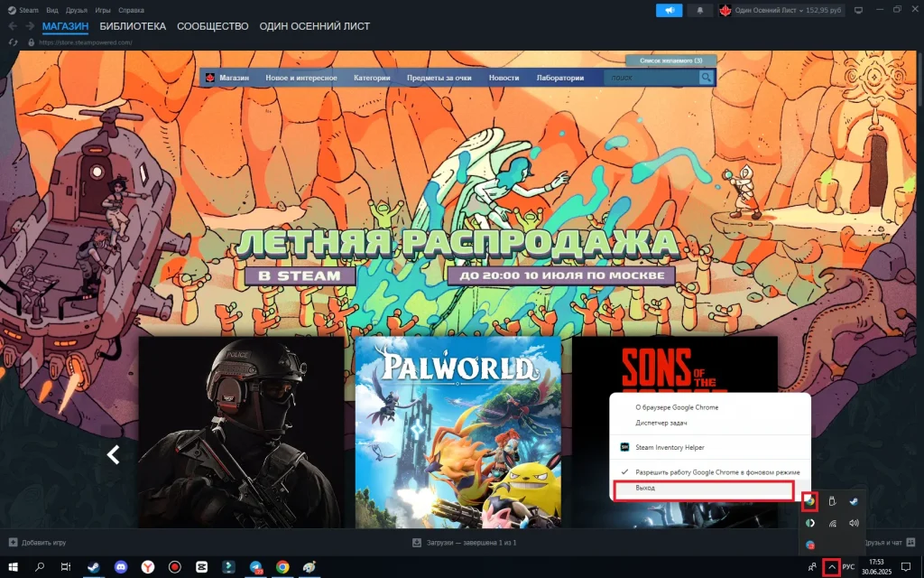Open the Лаборатории store link
This screenshot has height=578, width=924.
point(559,78)
